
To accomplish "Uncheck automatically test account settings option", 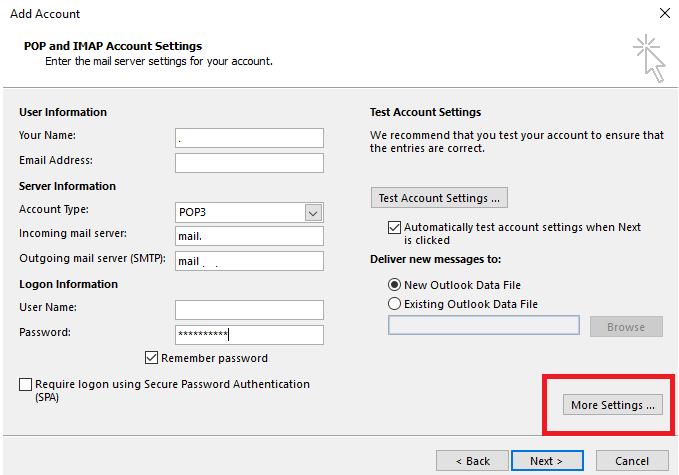I will (x=394, y=228).
